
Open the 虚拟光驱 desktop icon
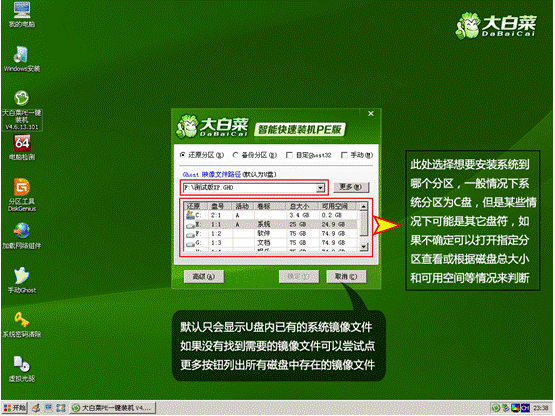[22, 369]
